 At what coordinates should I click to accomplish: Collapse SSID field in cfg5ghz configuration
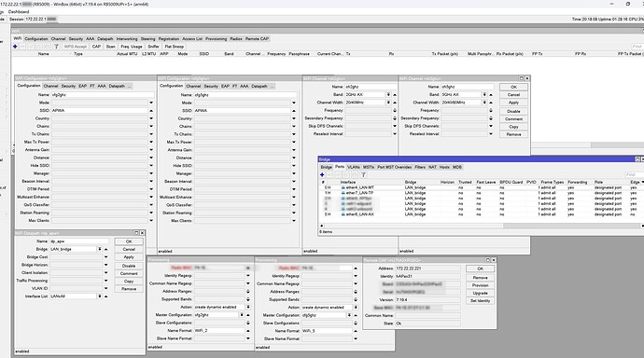[294, 111]
